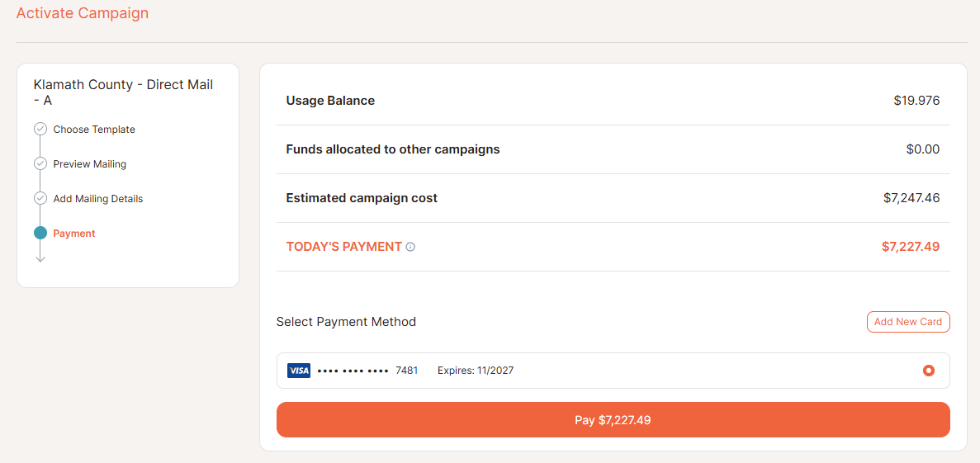Click the Choose Template checkmark icon
This screenshot has width=980, height=463.
[40, 129]
